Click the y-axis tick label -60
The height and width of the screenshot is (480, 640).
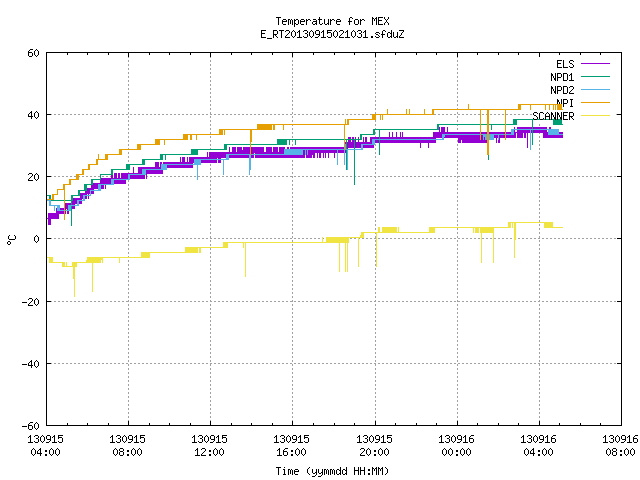[x=31, y=426]
